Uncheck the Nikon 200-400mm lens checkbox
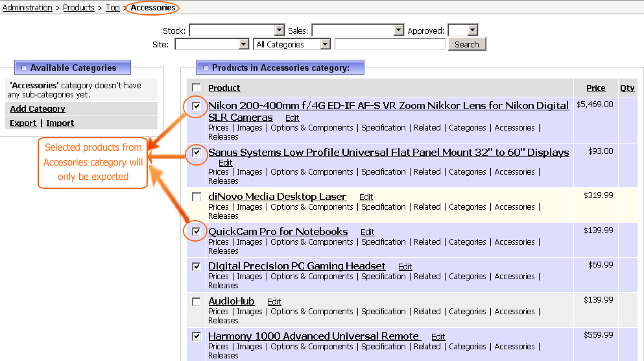The height and width of the screenshot is (361, 644). click(x=197, y=106)
